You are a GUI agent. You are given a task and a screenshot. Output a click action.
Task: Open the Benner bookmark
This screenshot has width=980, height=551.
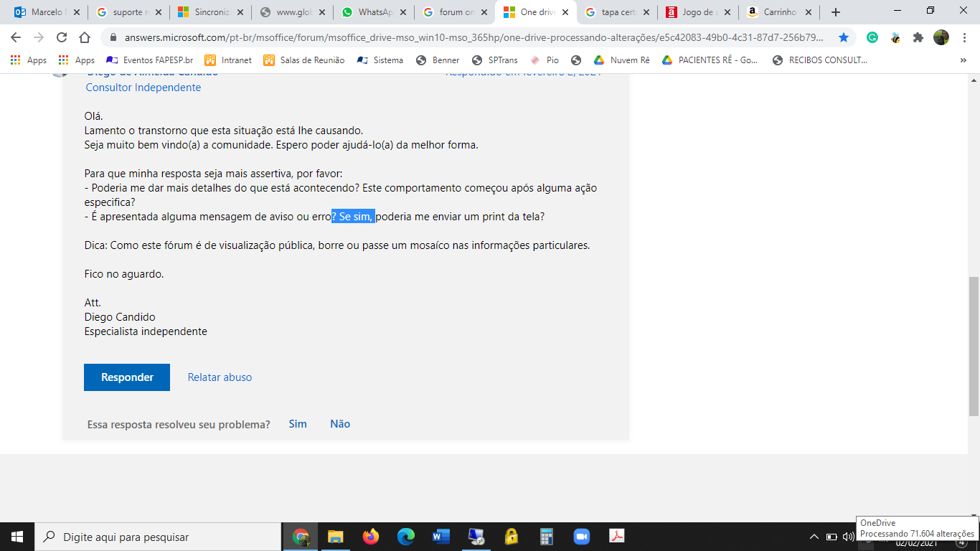click(x=438, y=60)
